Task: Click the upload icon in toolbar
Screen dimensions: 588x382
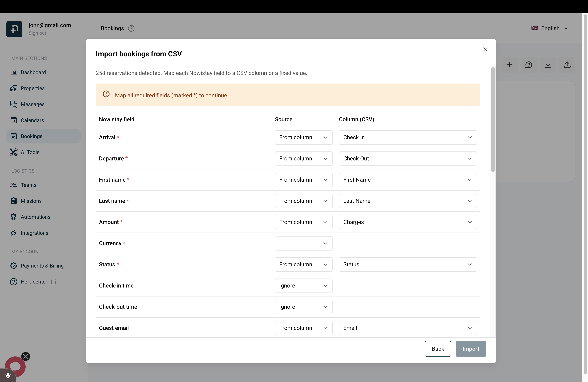Action: [x=567, y=65]
